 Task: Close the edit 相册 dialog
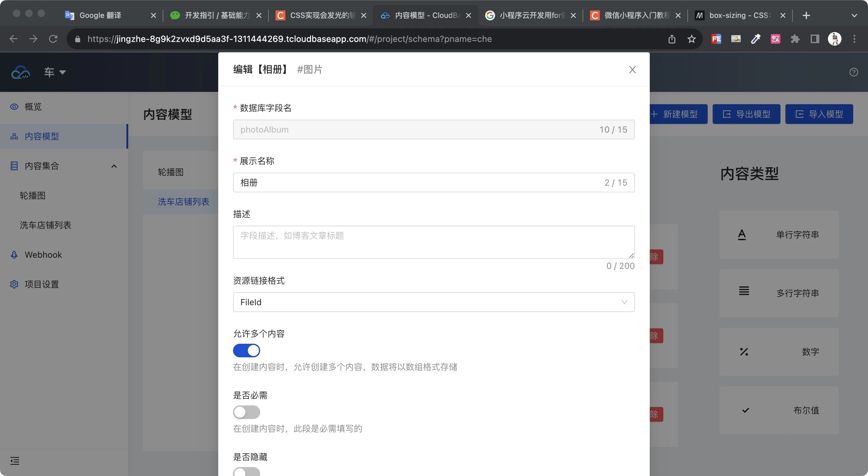point(632,69)
